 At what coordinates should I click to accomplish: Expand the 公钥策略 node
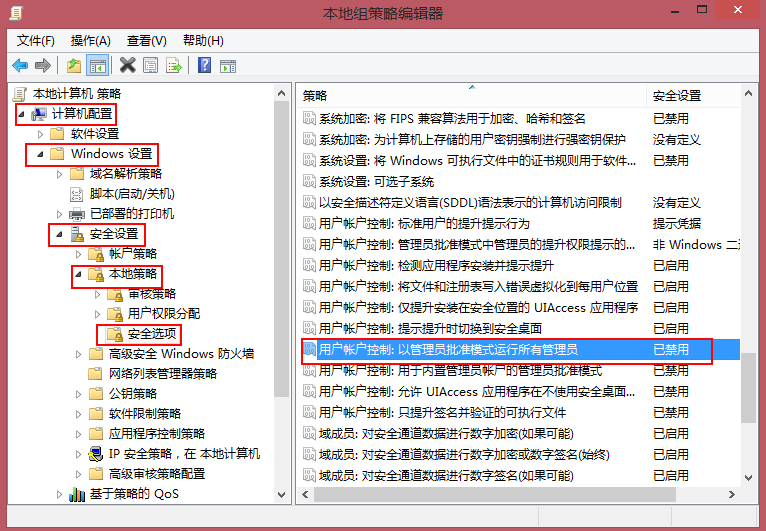click(79, 394)
